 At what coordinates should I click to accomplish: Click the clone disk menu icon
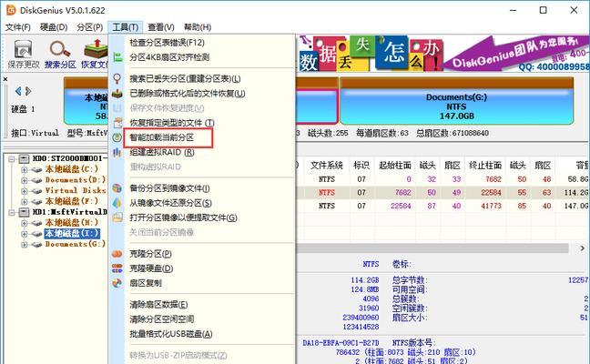[117, 268]
